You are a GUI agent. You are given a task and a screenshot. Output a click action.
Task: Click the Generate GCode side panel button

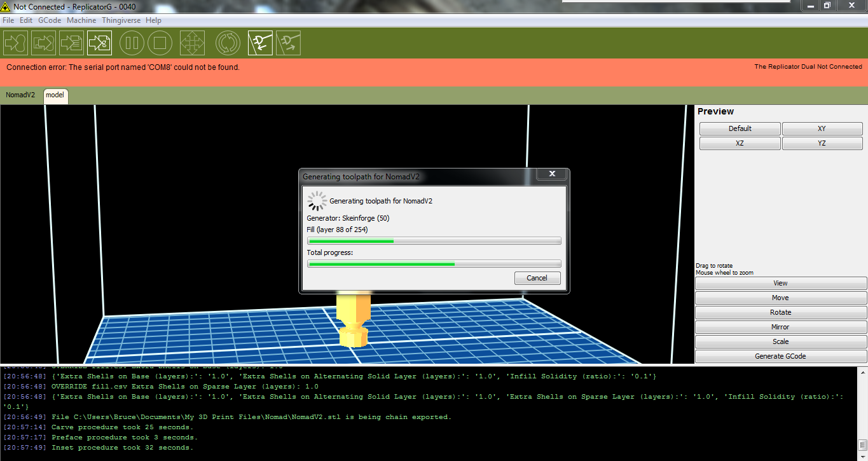(x=781, y=356)
